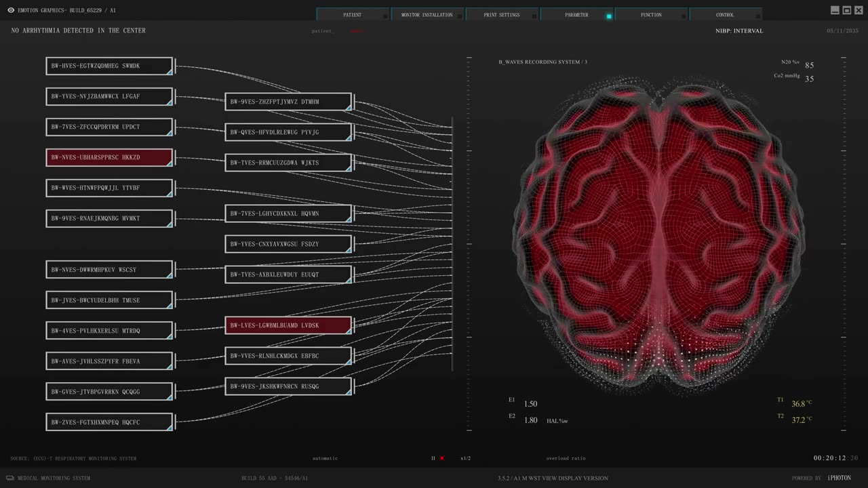Click the eye icon beside Emotion Graphics title
868x488 pixels.
click(x=11, y=10)
